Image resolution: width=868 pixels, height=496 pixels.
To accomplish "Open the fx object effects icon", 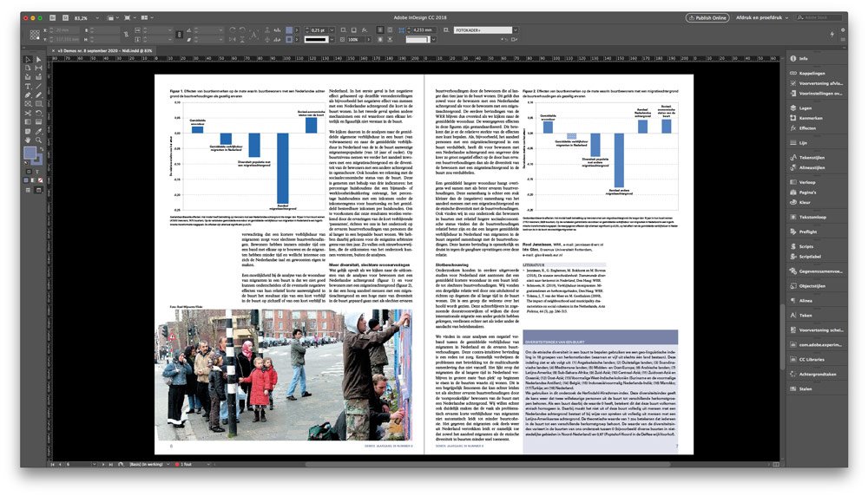I will click(x=365, y=29).
